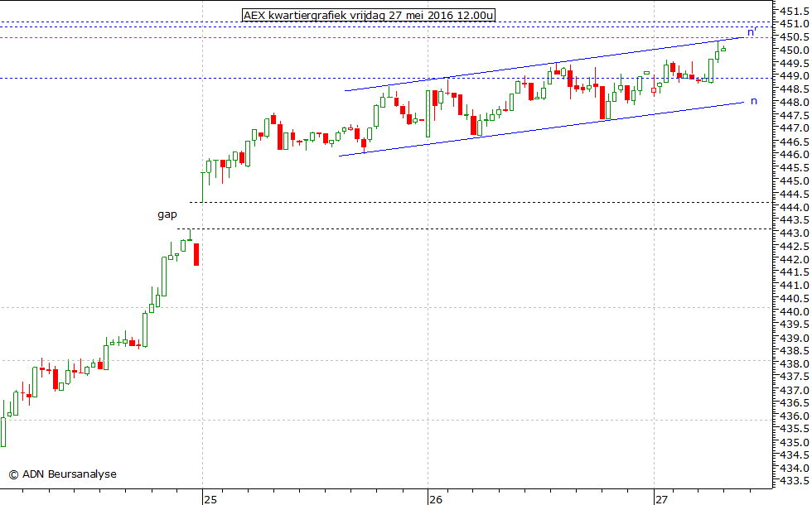Click the date label '26' on the time axis
812x505 pixels.
[435, 499]
